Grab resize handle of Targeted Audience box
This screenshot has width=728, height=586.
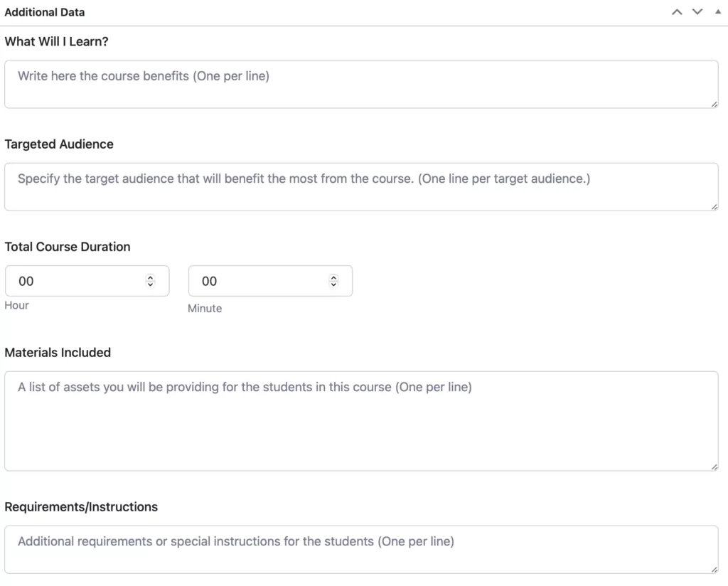click(714, 207)
